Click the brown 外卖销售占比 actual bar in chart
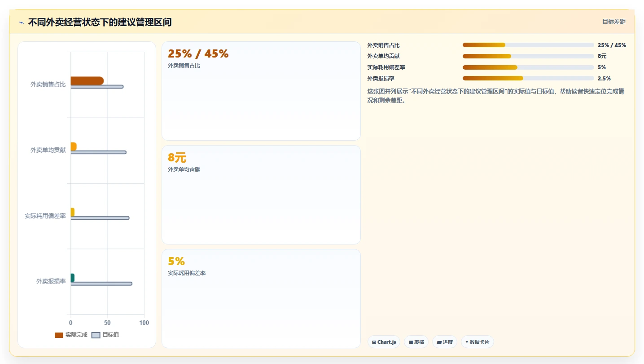 click(x=87, y=81)
